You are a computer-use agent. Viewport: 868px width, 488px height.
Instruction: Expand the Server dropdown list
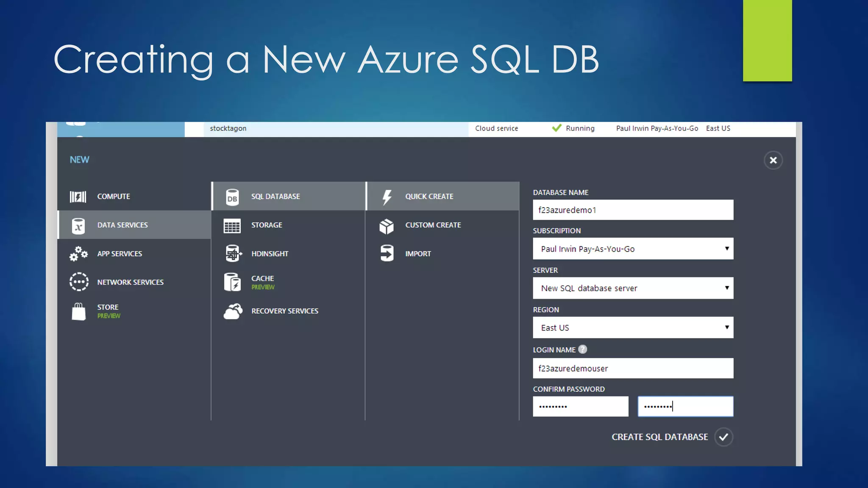pos(633,288)
